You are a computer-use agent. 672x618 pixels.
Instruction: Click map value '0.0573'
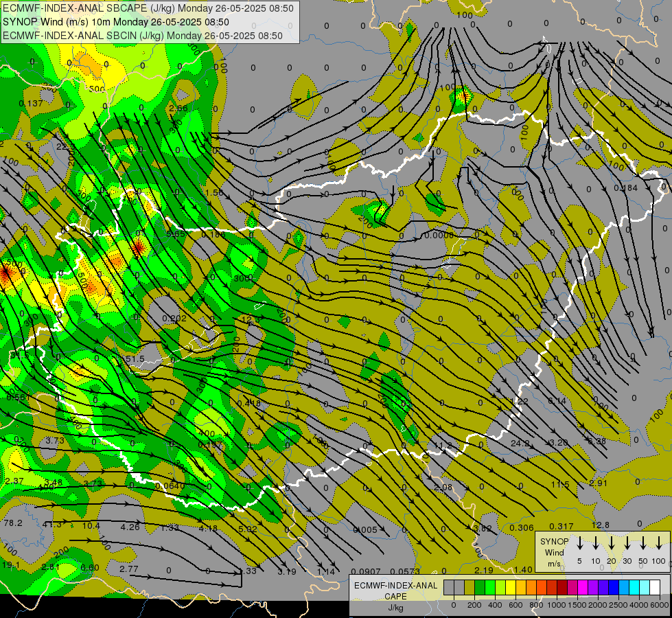tap(405, 571)
